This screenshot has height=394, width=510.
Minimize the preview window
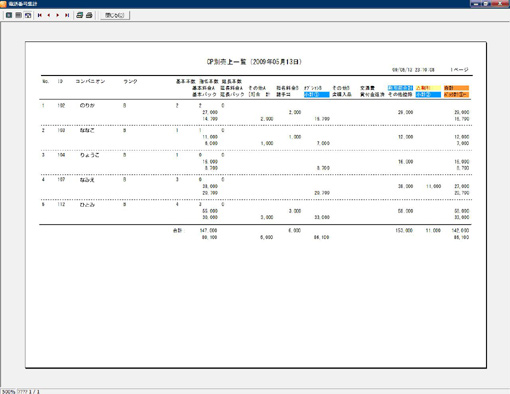pos(476,4)
